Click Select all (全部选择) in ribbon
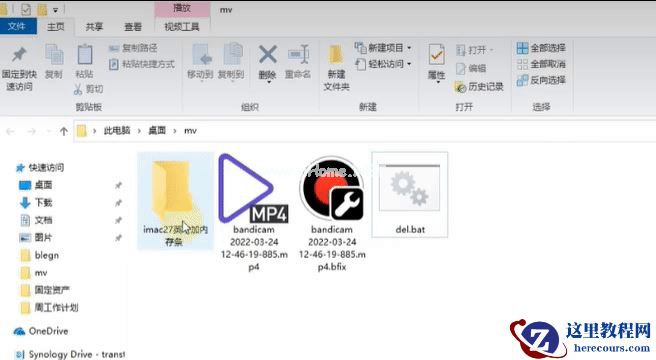The image size is (656, 360). [541, 48]
